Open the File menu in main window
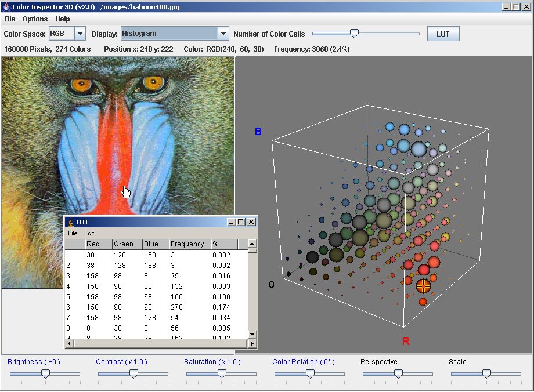The image size is (534, 392). pyautogui.click(x=9, y=19)
